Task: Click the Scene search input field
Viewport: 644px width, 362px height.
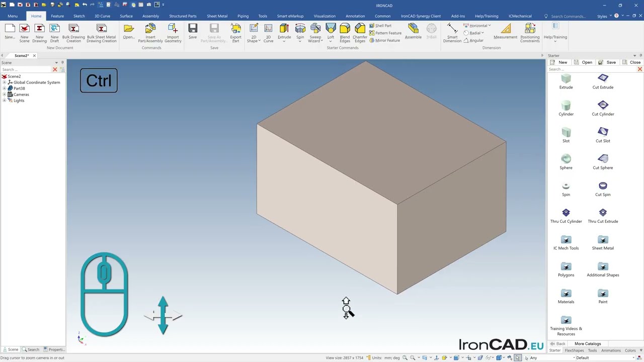Action: [x=26, y=69]
